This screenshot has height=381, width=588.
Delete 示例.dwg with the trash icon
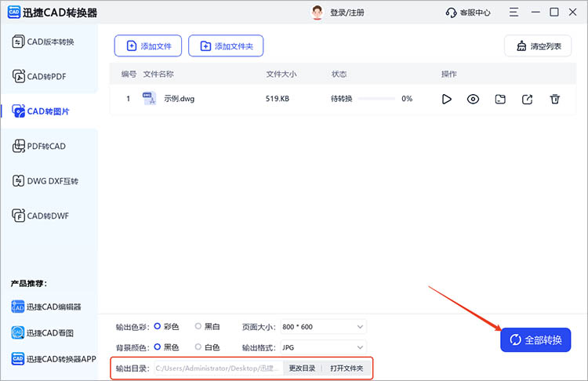click(x=555, y=99)
